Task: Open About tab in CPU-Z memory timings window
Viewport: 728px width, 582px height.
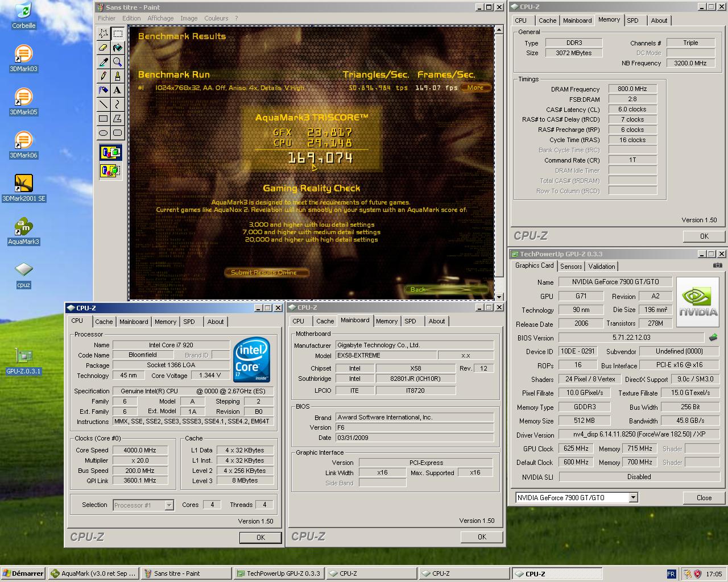Action: (659, 20)
